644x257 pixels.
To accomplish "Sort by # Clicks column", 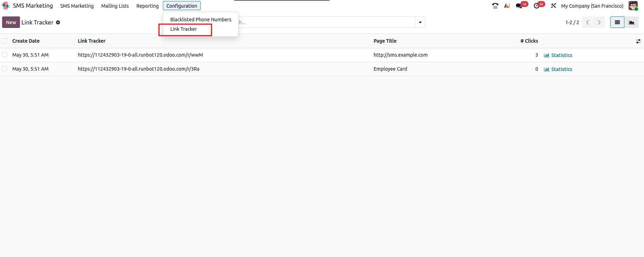I will pyautogui.click(x=529, y=41).
